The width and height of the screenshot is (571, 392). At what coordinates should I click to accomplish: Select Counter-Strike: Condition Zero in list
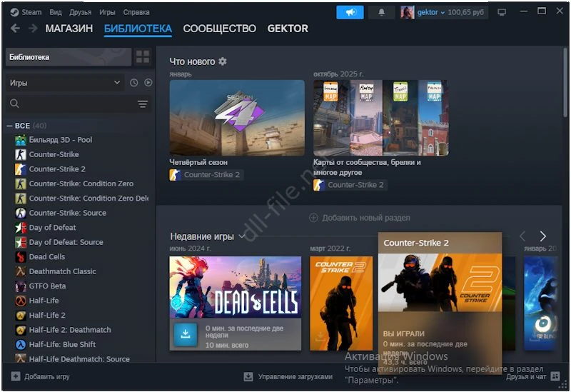pos(81,184)
